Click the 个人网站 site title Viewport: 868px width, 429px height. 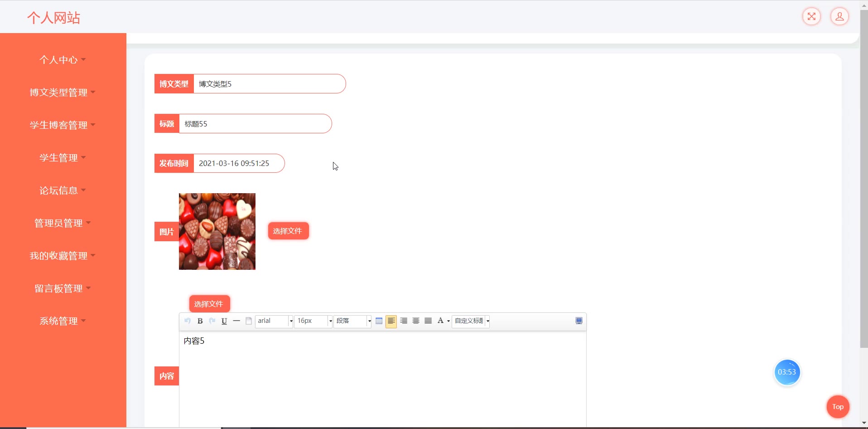click(x=53, y=18)
